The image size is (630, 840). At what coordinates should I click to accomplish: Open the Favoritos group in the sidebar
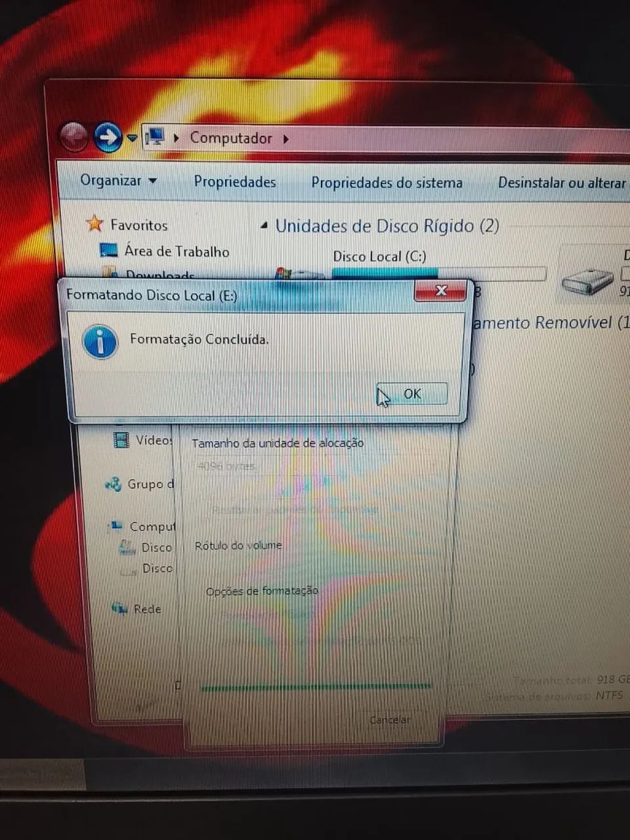139,225
